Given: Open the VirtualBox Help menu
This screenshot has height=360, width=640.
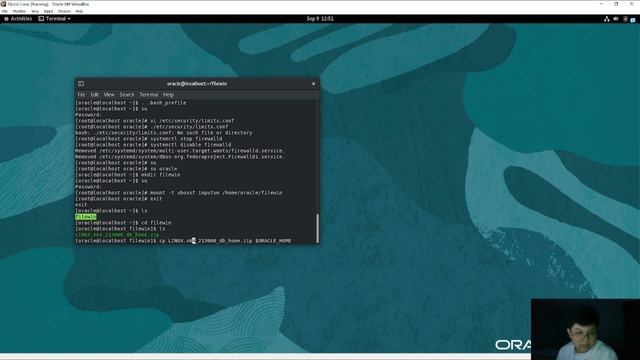Looking at the screenshot, I should point(79,11).
